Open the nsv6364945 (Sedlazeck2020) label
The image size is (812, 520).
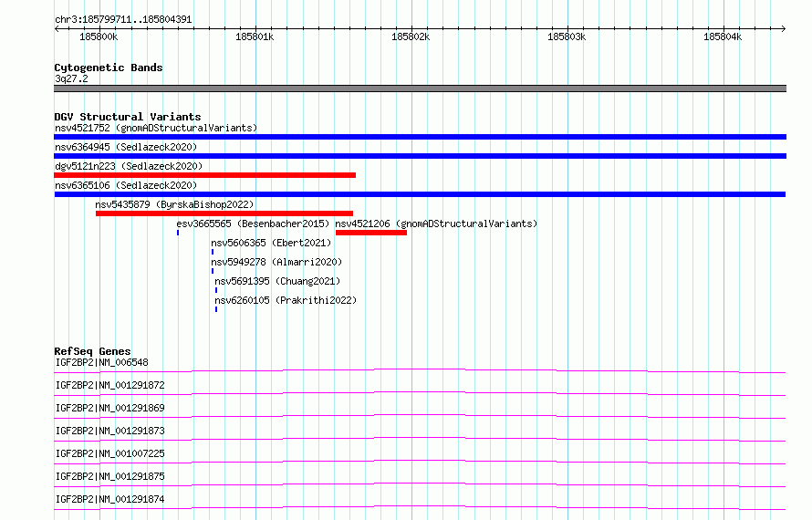click(126, 147)
